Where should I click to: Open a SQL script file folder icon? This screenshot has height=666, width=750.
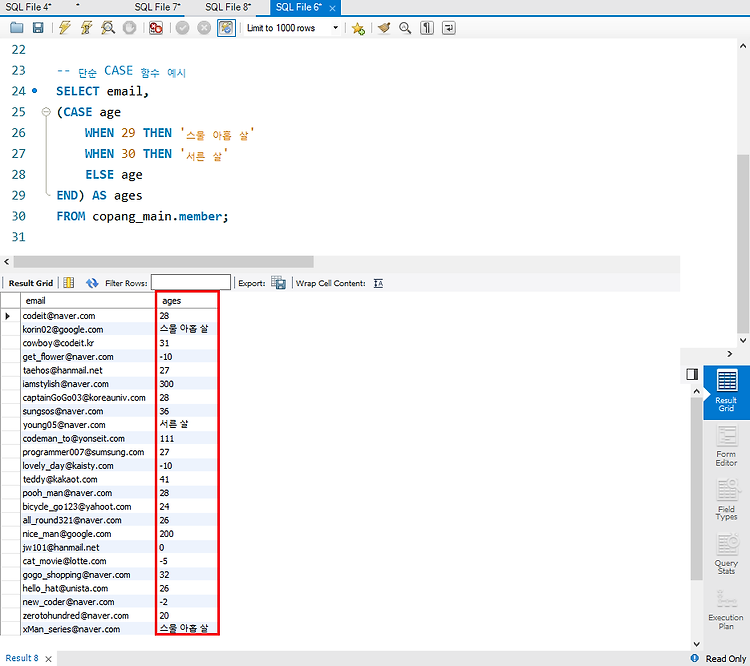[17, 28]
